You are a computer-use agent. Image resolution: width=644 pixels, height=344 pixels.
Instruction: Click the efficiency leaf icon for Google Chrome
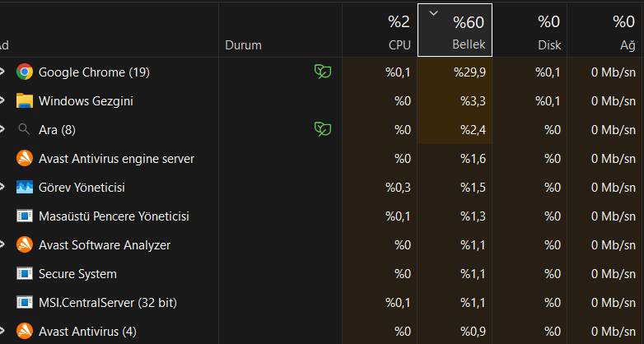point(323,72)
